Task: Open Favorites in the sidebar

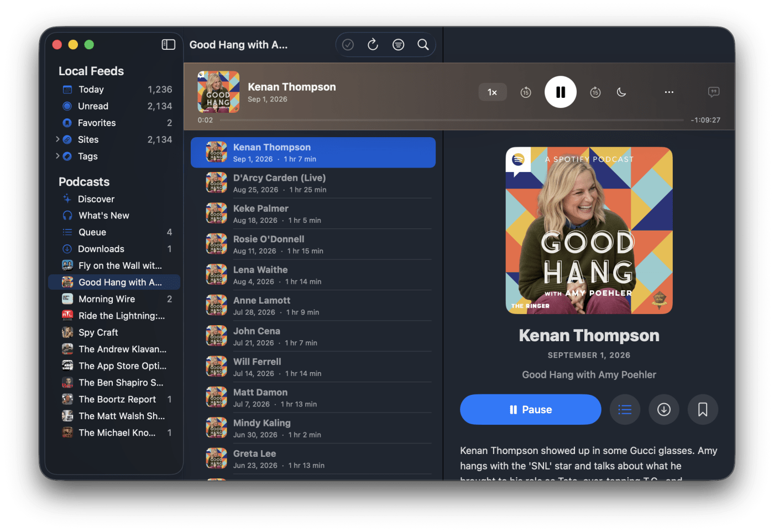Action: pyautogui.click(x=114, y=123)
